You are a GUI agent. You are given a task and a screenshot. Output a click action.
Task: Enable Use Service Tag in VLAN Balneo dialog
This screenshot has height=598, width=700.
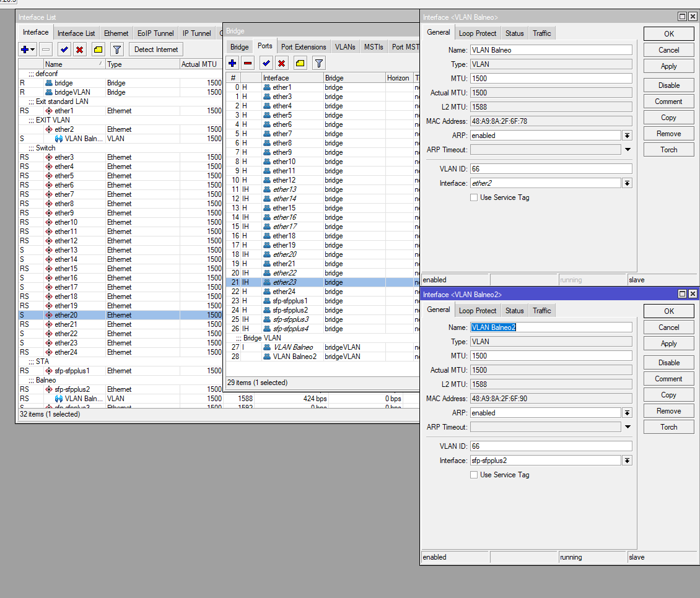pyautogui.click(x=474, y=197)
